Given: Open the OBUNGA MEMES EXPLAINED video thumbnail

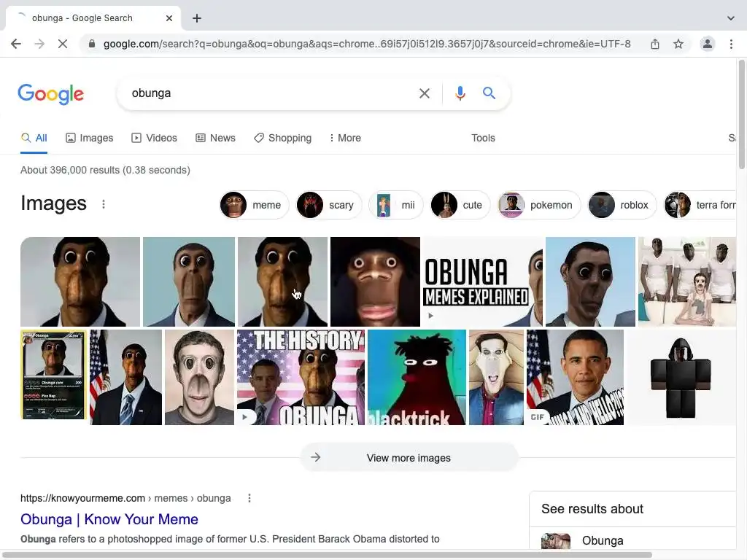Looking at the screenshot, I should (483, 282).
